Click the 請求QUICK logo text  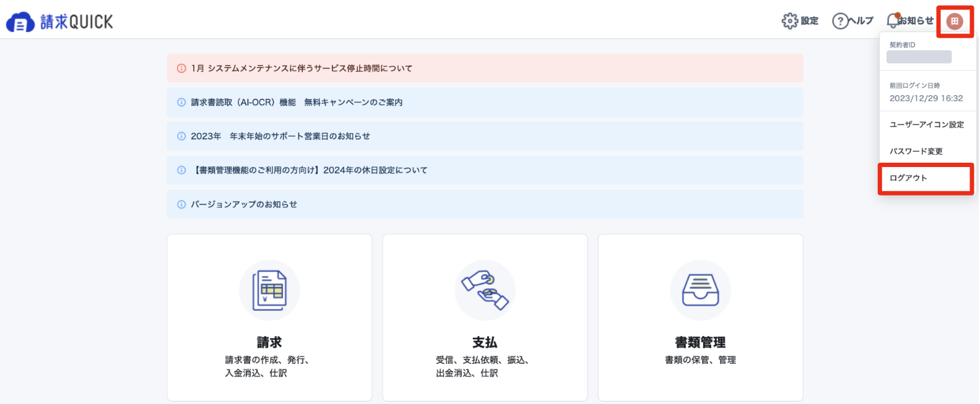point(77,22)
